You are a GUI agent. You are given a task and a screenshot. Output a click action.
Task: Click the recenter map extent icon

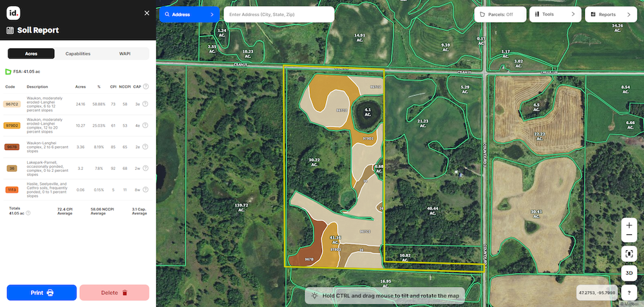point(629,254)
